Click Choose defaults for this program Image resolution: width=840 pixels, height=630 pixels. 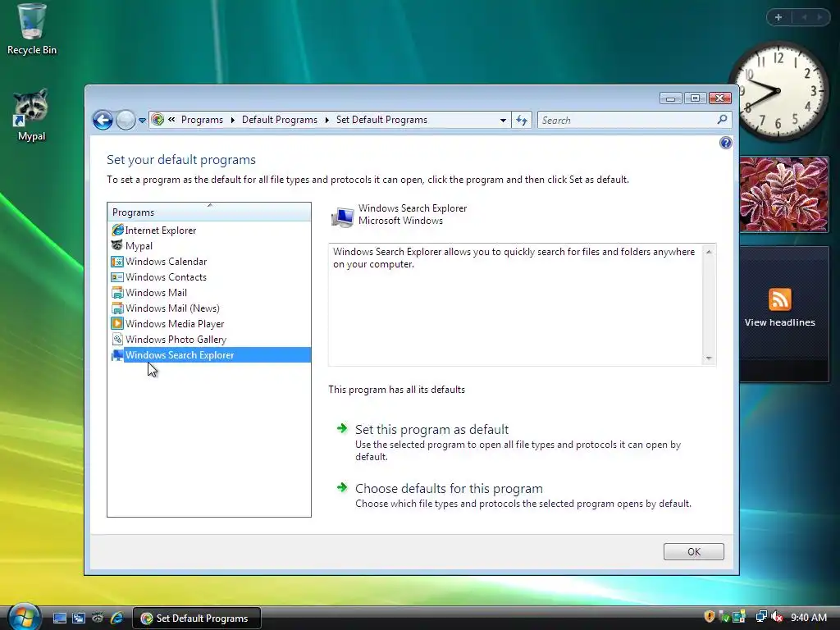[449, 489]
